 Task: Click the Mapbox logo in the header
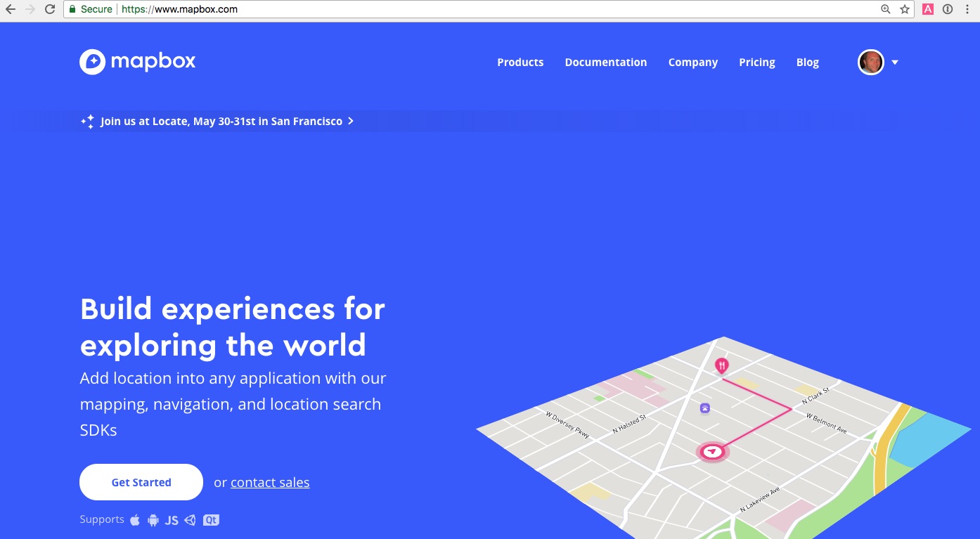tap(138, 62)
